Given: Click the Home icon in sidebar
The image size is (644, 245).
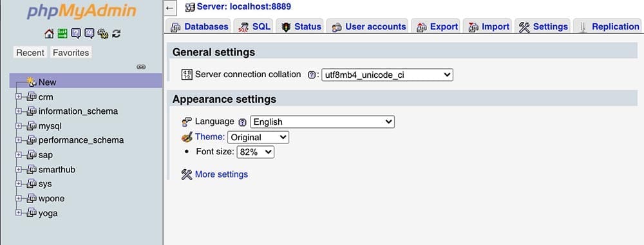Looking at the screenshot, I should (50, 33).
